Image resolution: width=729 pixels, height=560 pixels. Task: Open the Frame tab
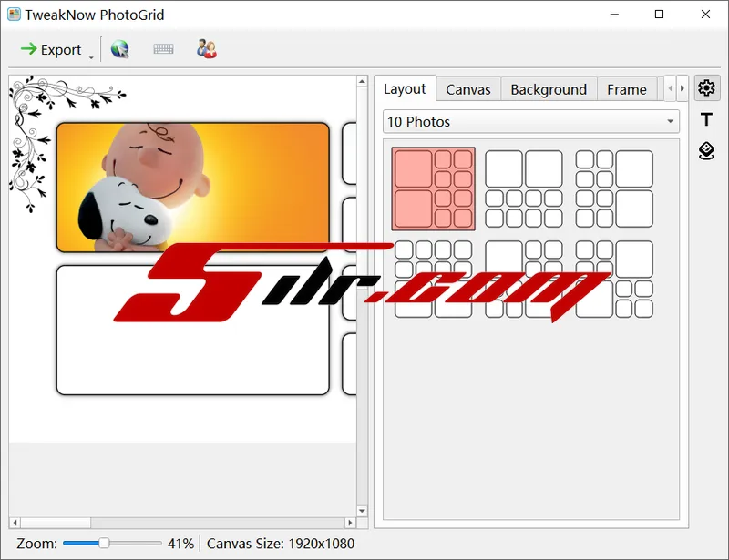(x=627, y=89)
